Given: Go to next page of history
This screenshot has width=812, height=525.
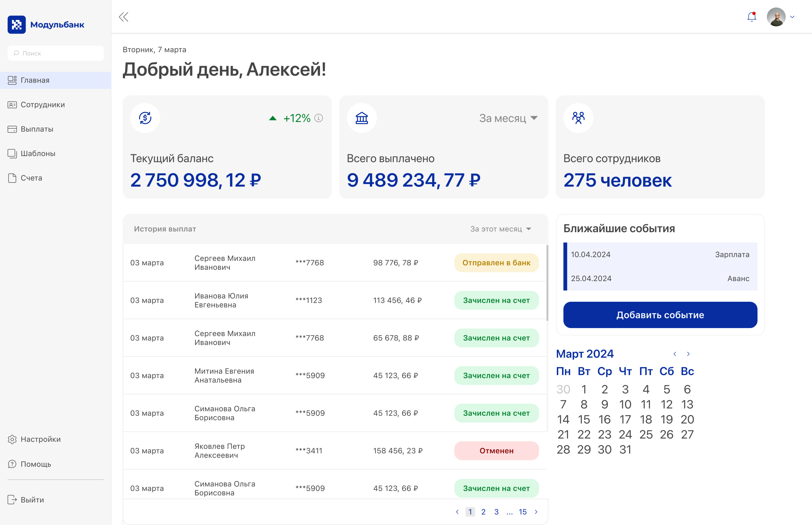Looking at the screenshot, I should click(536, 512).
